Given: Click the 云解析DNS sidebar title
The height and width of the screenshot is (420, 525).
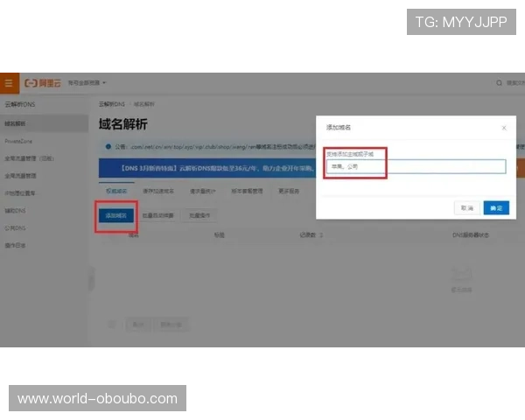Looking at the screenshot, I should [20, 104].
